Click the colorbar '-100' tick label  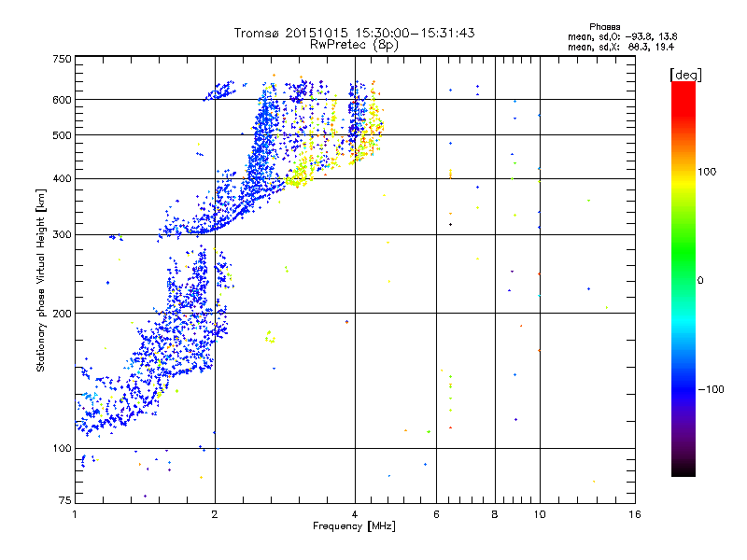(712, 389)
